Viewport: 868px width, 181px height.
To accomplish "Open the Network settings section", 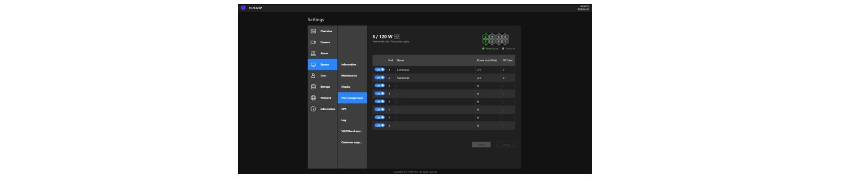I will [322, 98].
